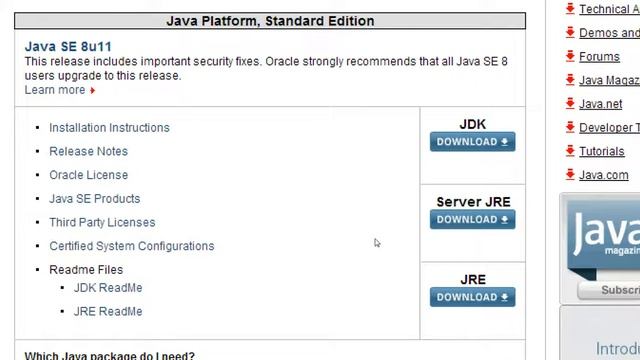Follow the Learn more link
The image size is (640, 360).
(x=55, y=90)
